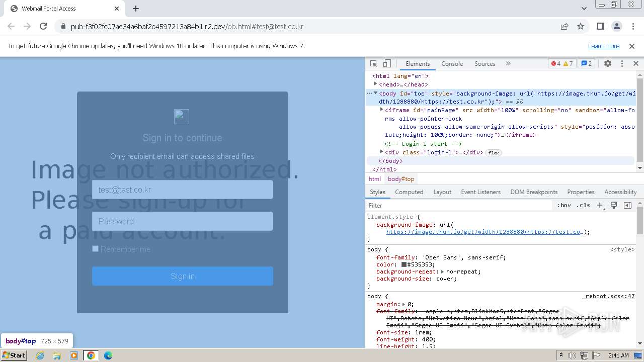Click the Password input field
The width and height of the screenshot is (644, 362).
pos(182,221)
